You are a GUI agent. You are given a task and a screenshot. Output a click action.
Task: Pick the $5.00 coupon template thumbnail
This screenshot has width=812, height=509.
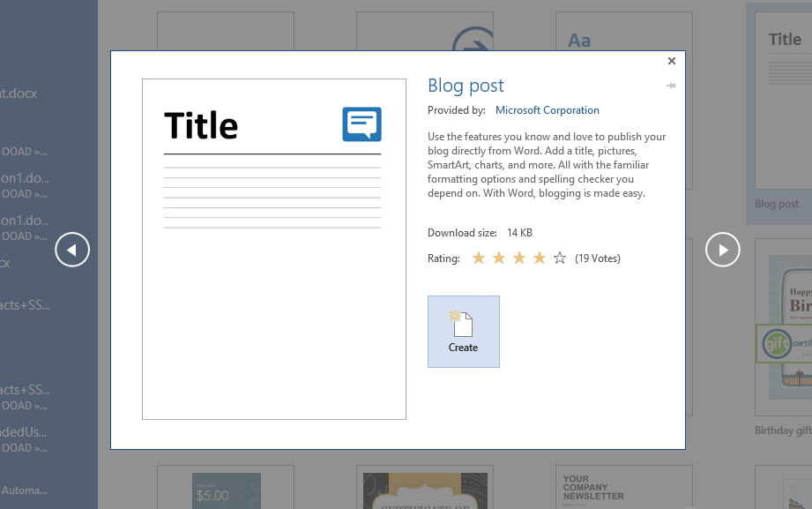pos(226,490)
